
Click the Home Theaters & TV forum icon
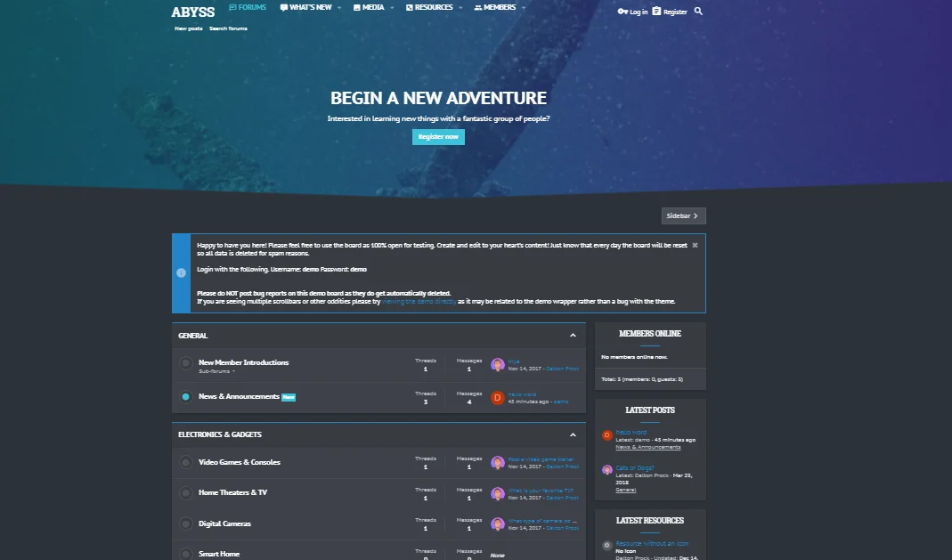point(185,493)
